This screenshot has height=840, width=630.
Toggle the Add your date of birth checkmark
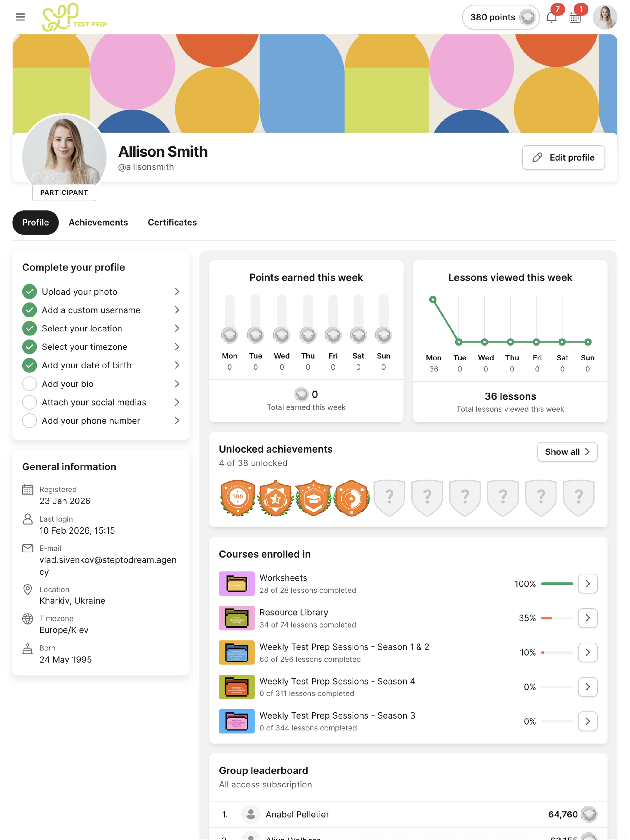click(x=30, y=365)
